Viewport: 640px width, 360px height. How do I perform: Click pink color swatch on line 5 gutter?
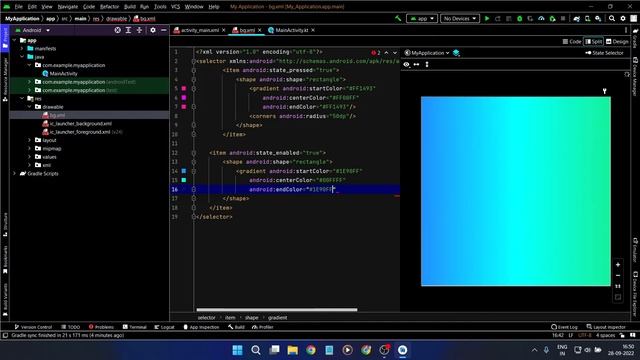pyautogui.click(x=184, y=89)
